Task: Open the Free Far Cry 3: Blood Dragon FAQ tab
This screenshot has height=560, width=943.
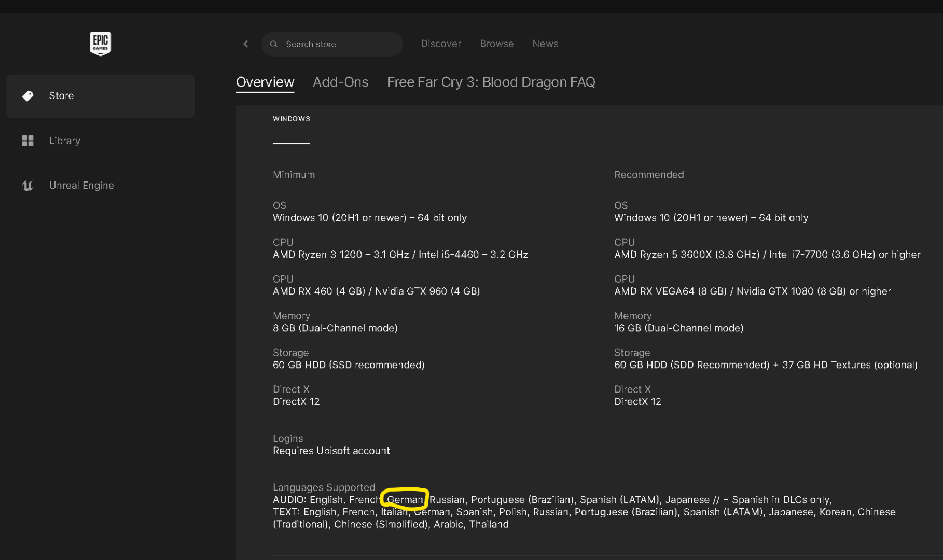Action: [x=491, y=82]
